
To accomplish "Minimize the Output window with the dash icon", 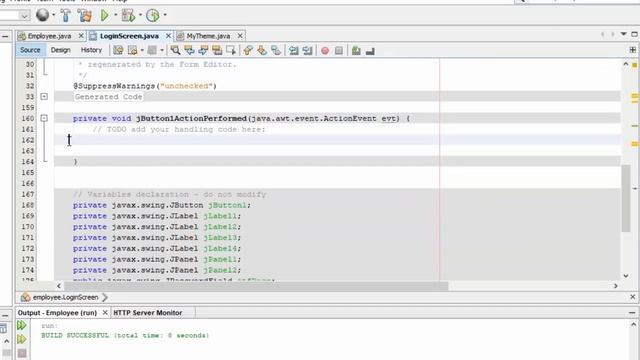I will coord(632,313).
